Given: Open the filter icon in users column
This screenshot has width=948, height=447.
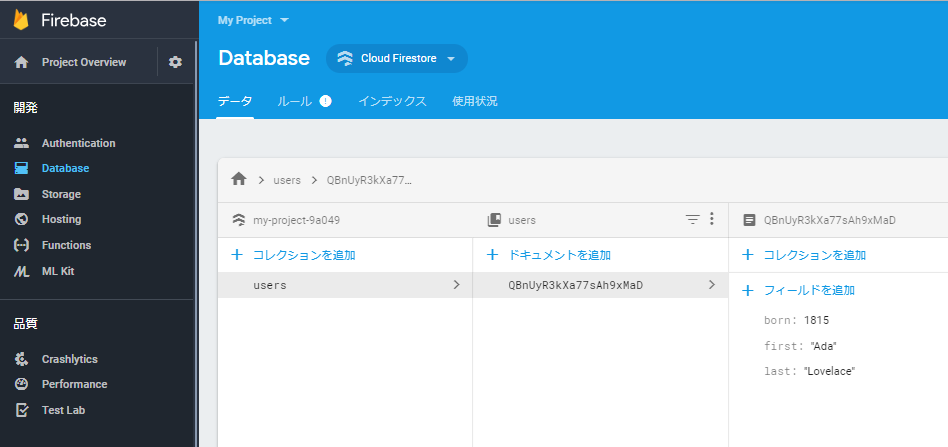Looking at the screenshot, I should [x=693, y=219].
